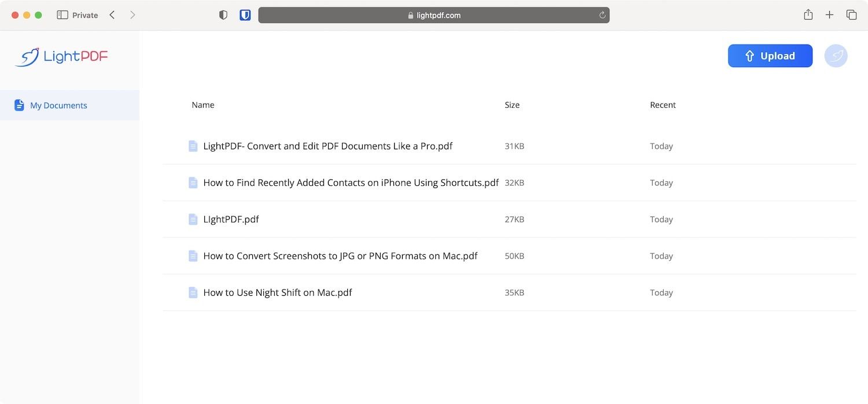
Task: Click file icon next to LIghtPDF.pdf
Action: (193, 219)
